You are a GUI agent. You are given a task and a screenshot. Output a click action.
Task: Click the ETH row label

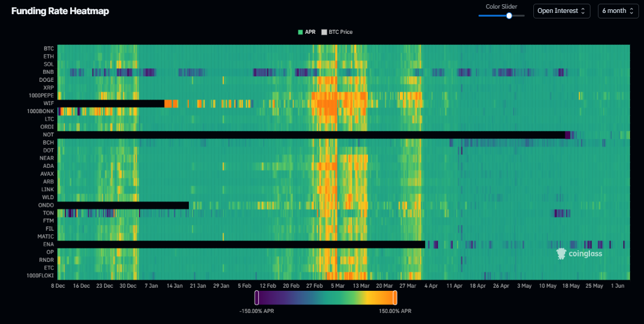pos(49,57)
